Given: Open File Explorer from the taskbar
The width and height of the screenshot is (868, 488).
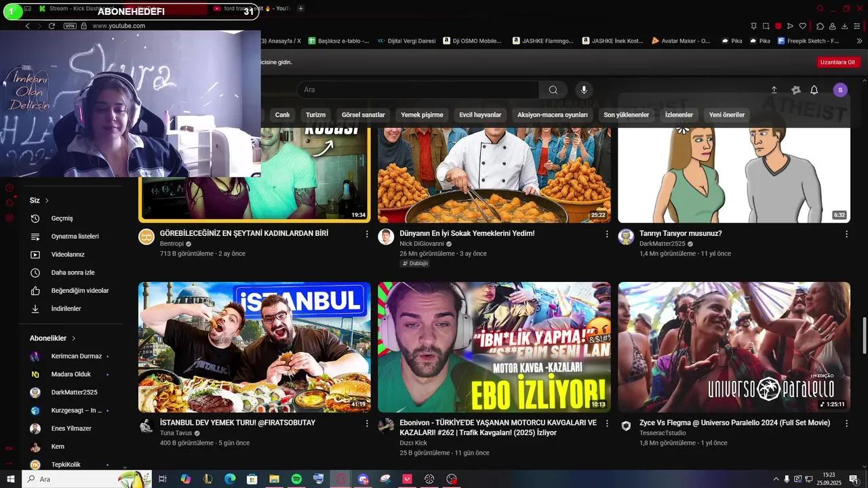Looking at the screenshot, I should pyautogui.click(x=274, y=479).
